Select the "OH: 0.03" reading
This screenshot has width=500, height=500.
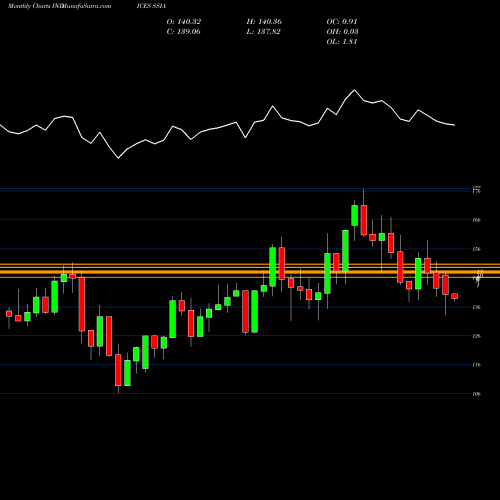342,32
